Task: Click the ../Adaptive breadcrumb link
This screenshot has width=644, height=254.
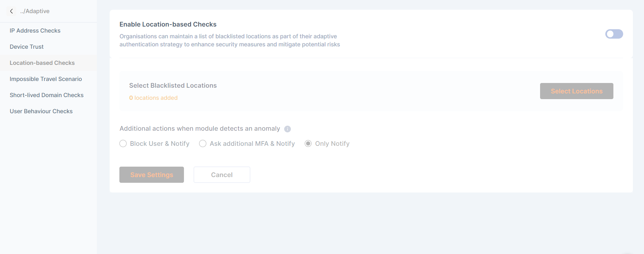Action: tap(35, 11)
